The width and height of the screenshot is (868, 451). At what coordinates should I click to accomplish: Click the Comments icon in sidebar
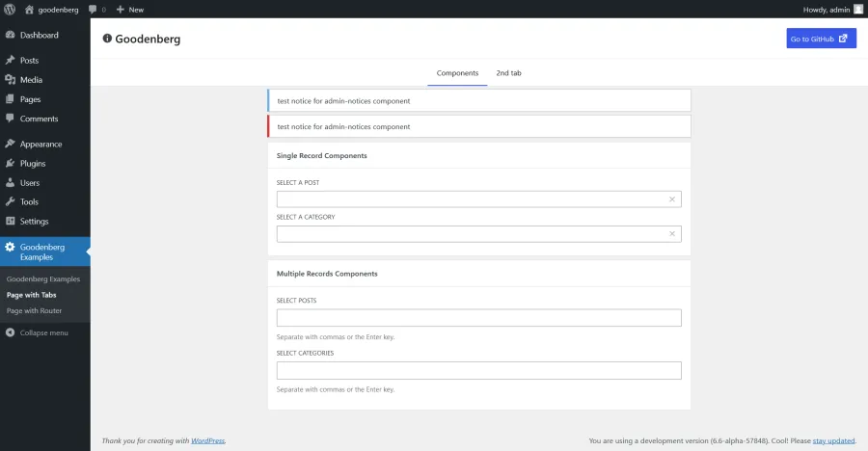10,119
